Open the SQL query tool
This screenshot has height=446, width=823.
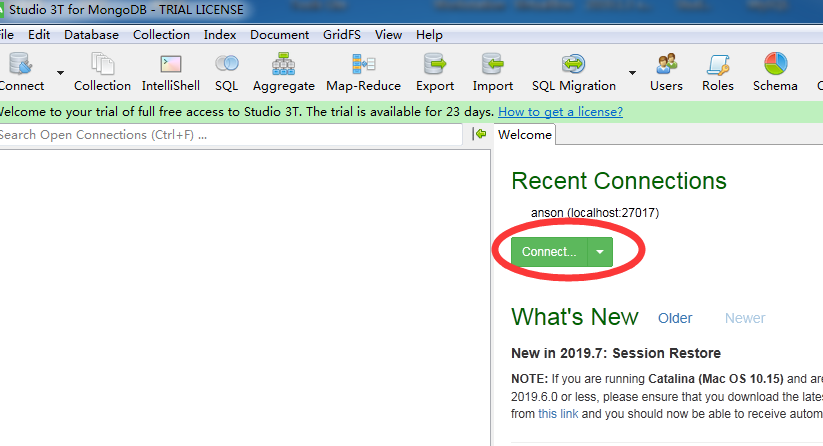click(x=227, y=72)
